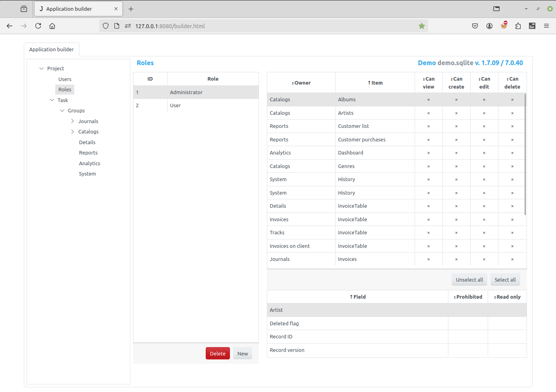Collapse the Groups tree node
556x392 pixels.
62,110
